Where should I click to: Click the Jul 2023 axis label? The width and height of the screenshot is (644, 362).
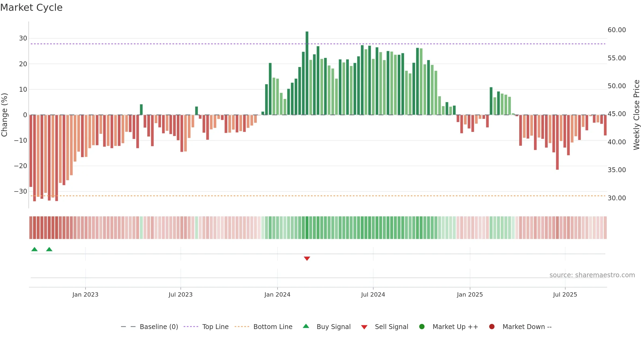point(181,294)
